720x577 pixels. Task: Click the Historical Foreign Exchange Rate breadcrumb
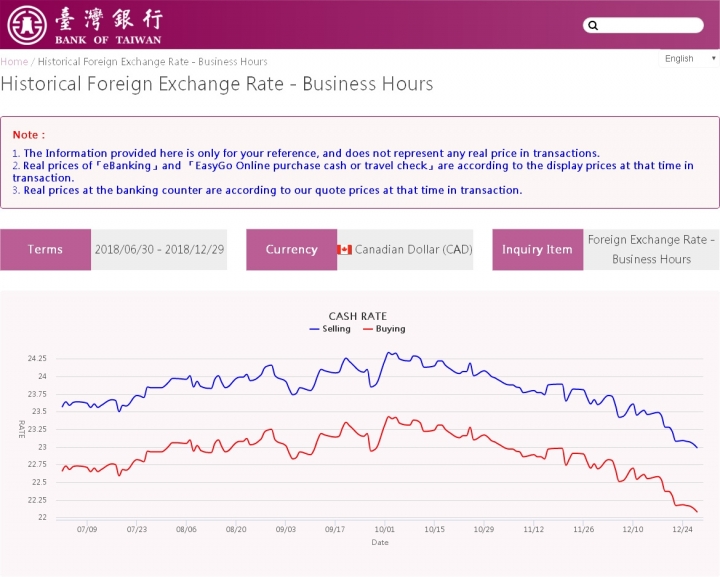tap(152, 62)
